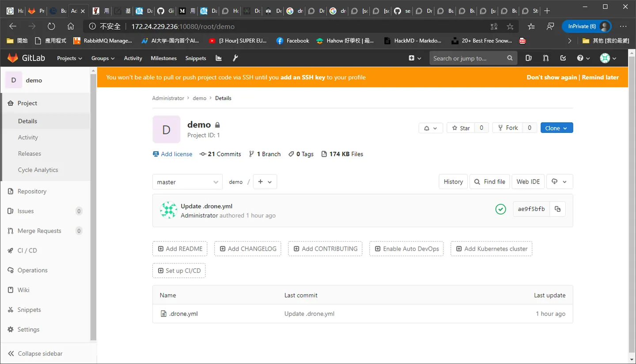
Task: Click the Add README button
Action: (180, 249)
